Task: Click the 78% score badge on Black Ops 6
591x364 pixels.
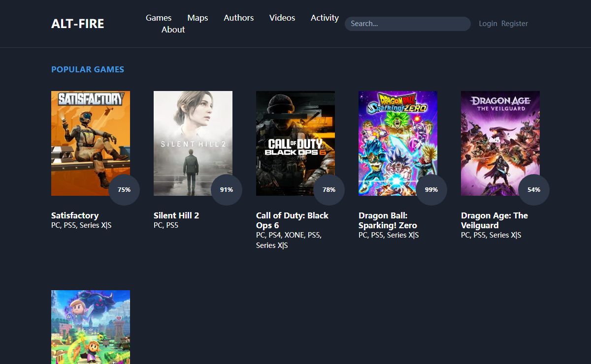Action: tap(329, 189)
